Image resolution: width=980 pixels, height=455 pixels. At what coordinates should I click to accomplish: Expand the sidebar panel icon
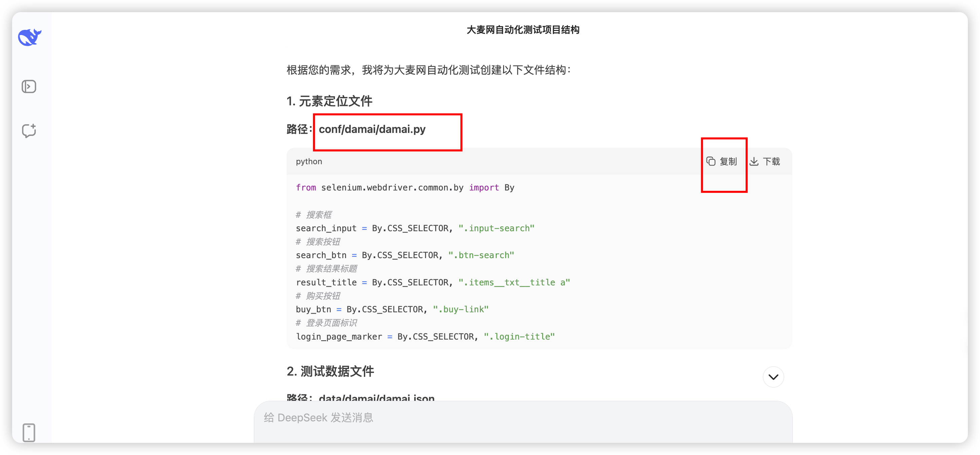tap(29, 86)
